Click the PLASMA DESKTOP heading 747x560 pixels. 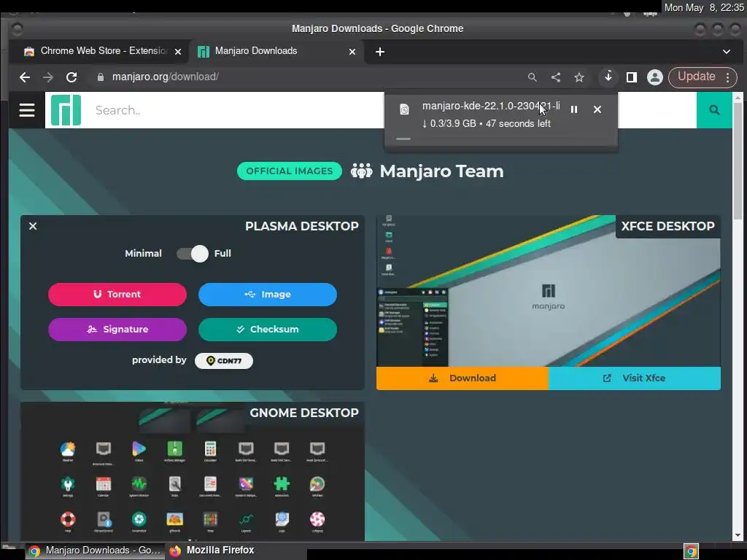[301, 226]
